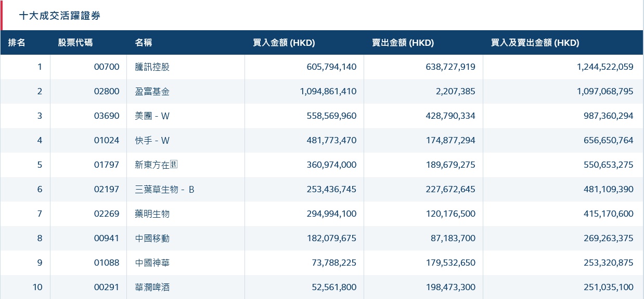644x299 pixels.
Task: Open the 三葉草生物 - B entry
Action: coord(164,190)
